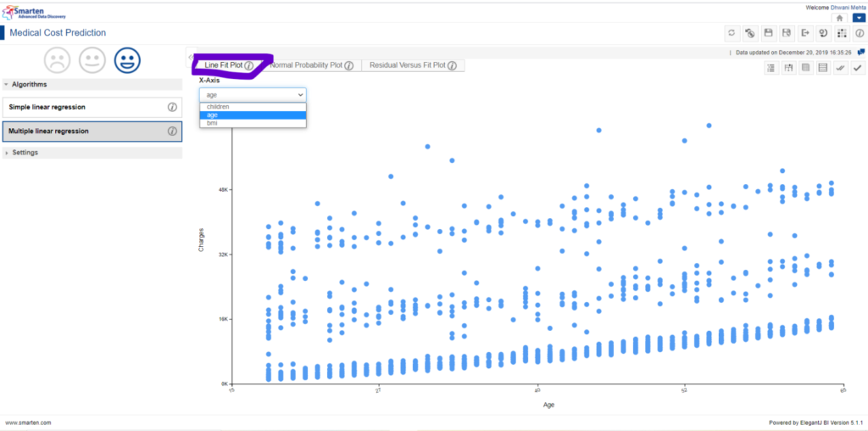The height and width of the screenshot is (431, 868).
Task: Open info icon on Normal Probability Plot tab
Action: pos(348,65)
